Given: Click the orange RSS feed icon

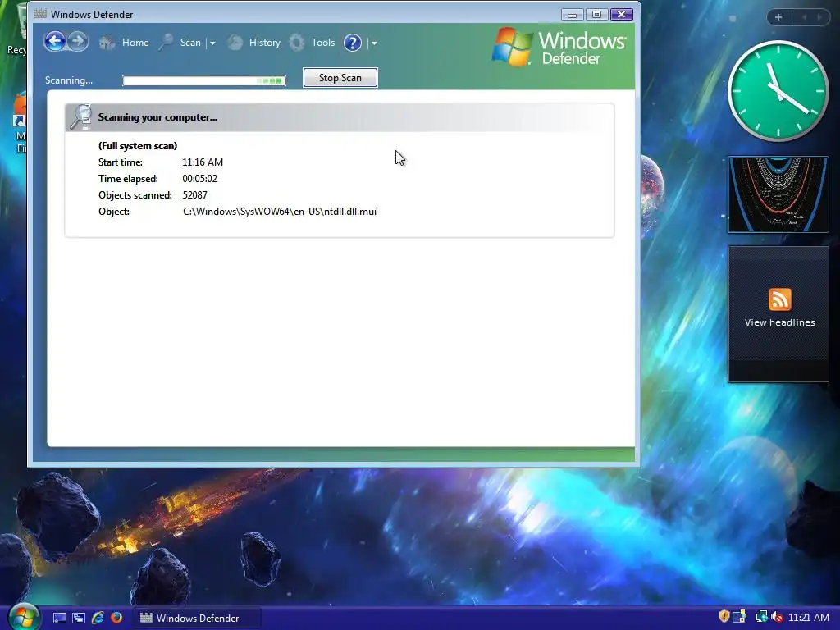Looking at the screenshot, I should (779, 299).
